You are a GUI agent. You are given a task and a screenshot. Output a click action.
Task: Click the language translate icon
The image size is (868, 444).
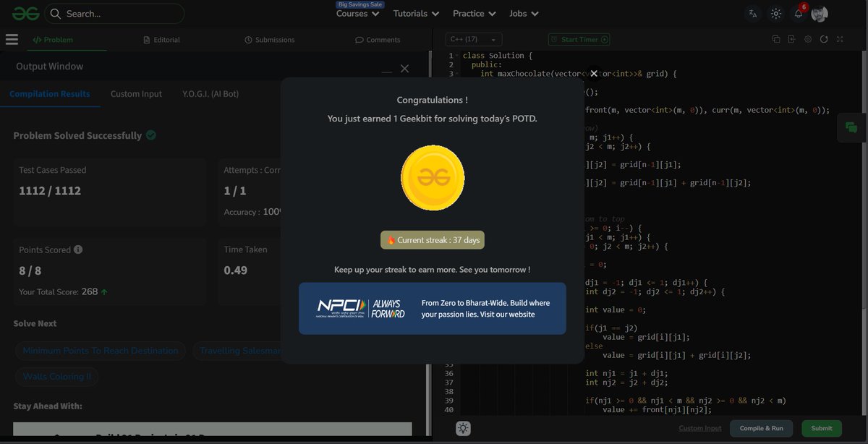(x=753, y=14)
